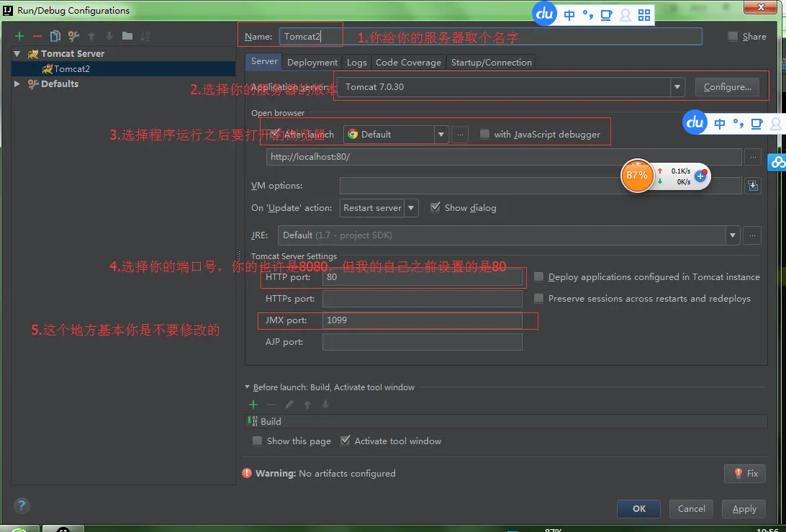This screenshot has height=532, width=786.
Task: Sort configurations alphabetically
Action: [145, 36]
